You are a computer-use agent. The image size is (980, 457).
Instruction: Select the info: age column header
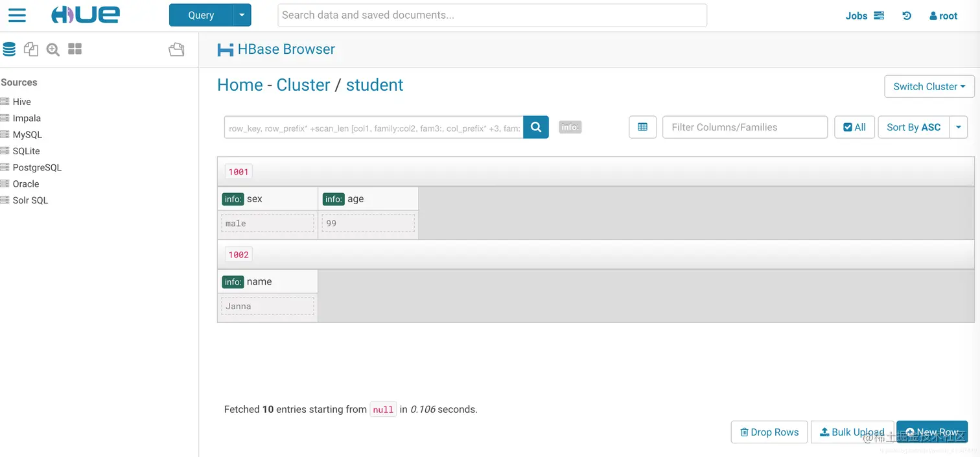coord(368,199)
